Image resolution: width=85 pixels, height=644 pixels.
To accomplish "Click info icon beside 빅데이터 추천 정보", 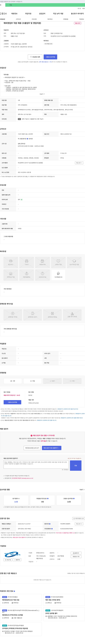I will pos(14,591).
